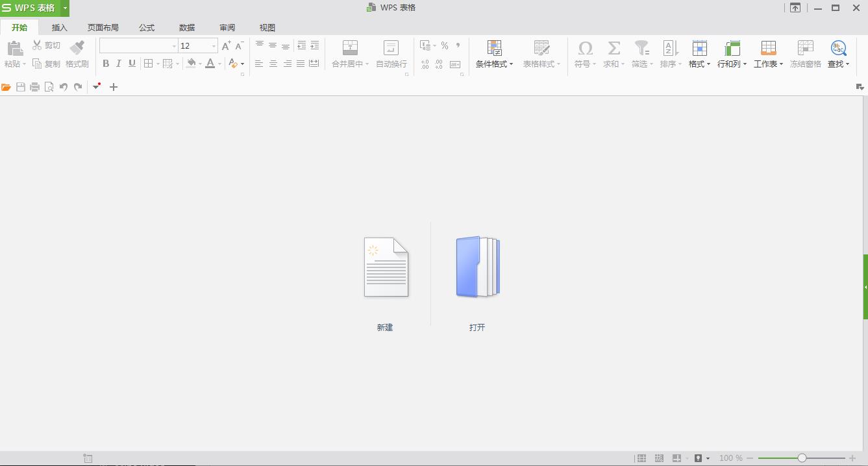Redo the last action

coord(78,87)
